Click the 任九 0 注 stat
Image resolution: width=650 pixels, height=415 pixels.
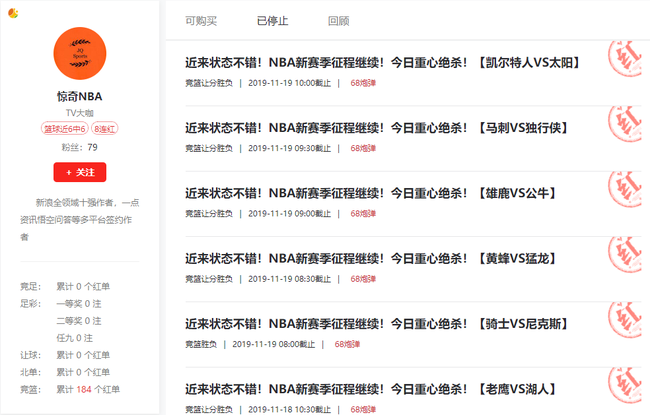75,338
